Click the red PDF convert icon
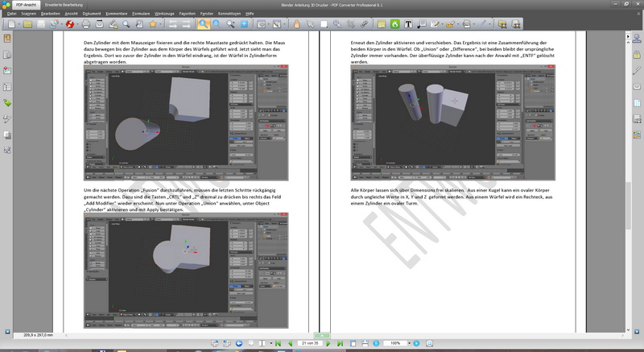The height and width of the screenshot is (352, 644). [69, 24]
